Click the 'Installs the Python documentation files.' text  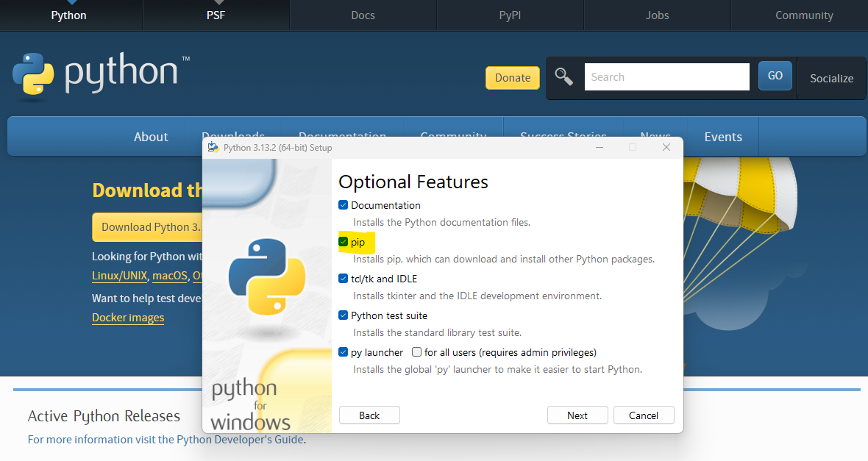(x=442, y=223)
